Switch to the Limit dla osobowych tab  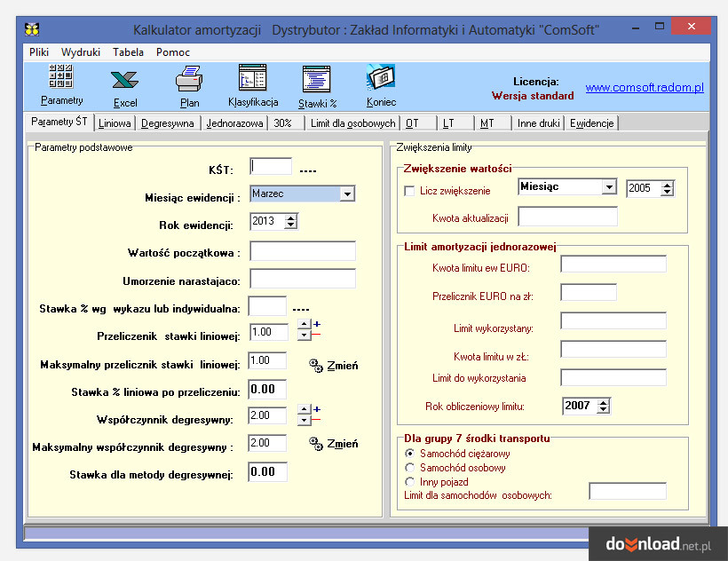[352, 123]
